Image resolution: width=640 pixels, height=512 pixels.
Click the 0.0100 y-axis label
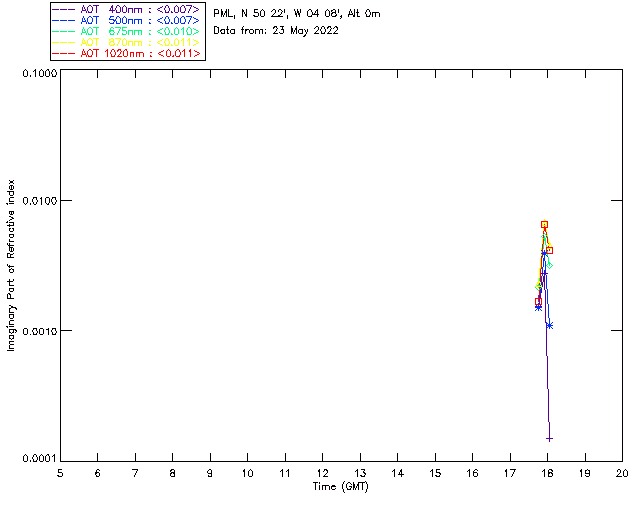[39, 201]
